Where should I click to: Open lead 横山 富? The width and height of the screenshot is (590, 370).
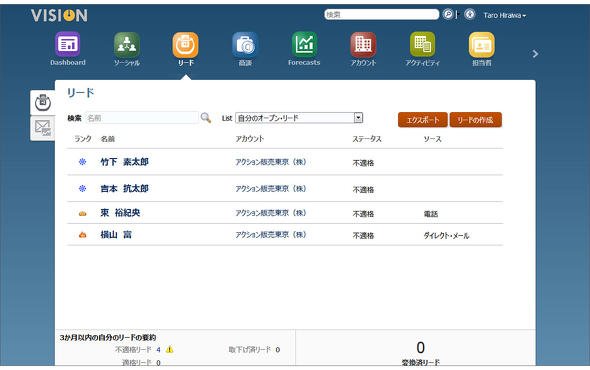[116, 234]
